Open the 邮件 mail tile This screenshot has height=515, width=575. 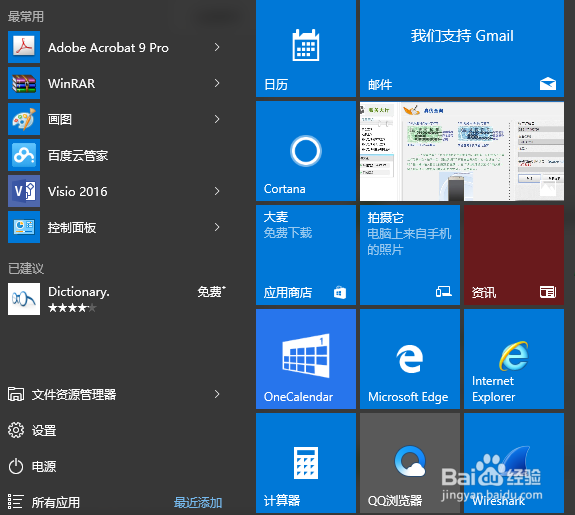[462, 48]
